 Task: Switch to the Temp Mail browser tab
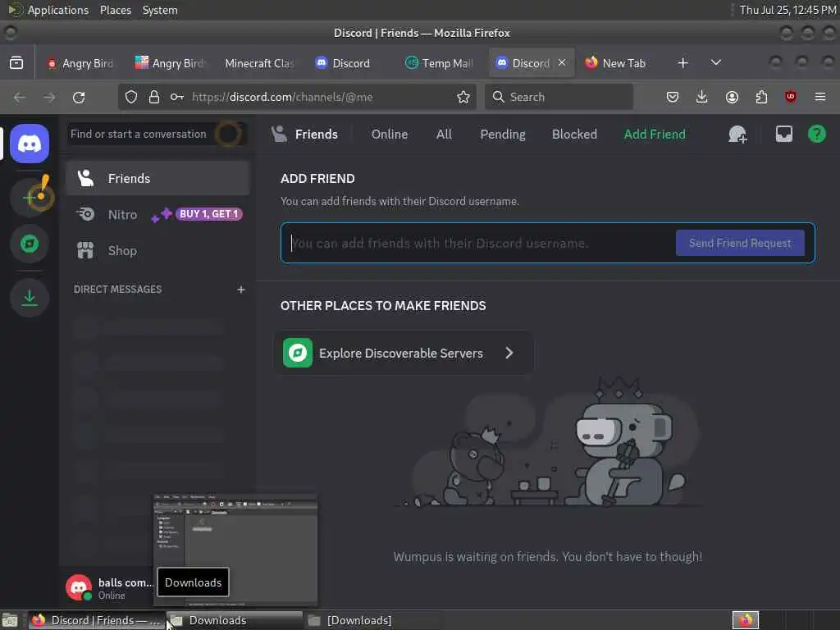(x=440, y=63)
